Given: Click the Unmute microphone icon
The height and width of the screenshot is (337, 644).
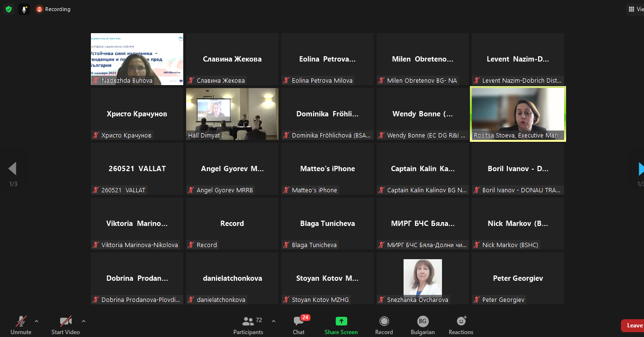Looking at the screenshot, I should pyautogui.click(x=21, y=321).
